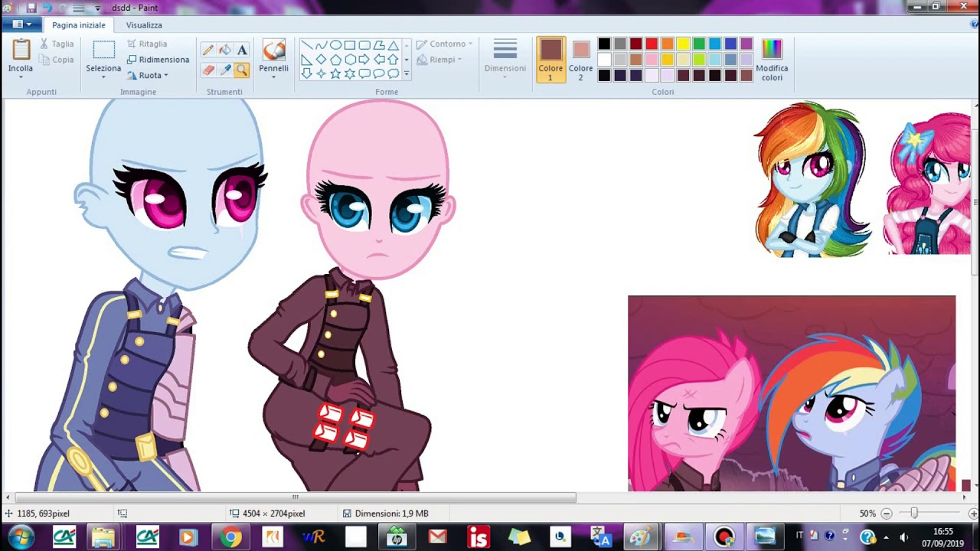Open Google Chrome from the taskbar
This screenshot has width=980, height=551.
(x=230, y=537)
